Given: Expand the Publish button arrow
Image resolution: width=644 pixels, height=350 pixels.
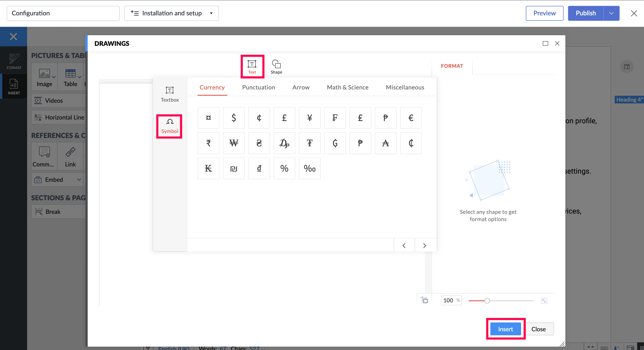Looking at the screenshot, I should point(611,13).
